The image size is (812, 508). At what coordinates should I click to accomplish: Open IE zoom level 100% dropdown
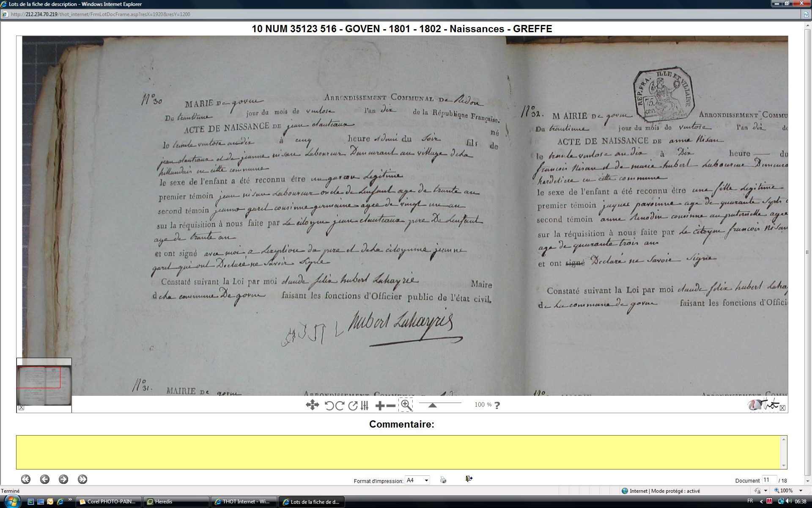[x=801, y=491]
